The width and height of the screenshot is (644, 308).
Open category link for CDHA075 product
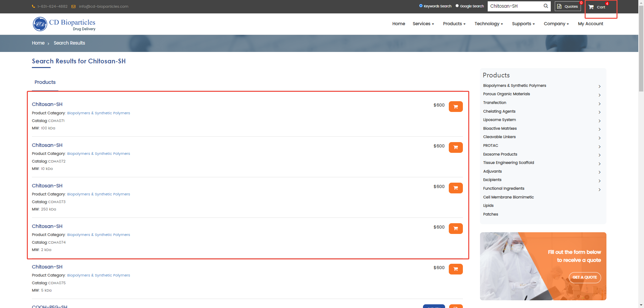[x=99, y=275]
